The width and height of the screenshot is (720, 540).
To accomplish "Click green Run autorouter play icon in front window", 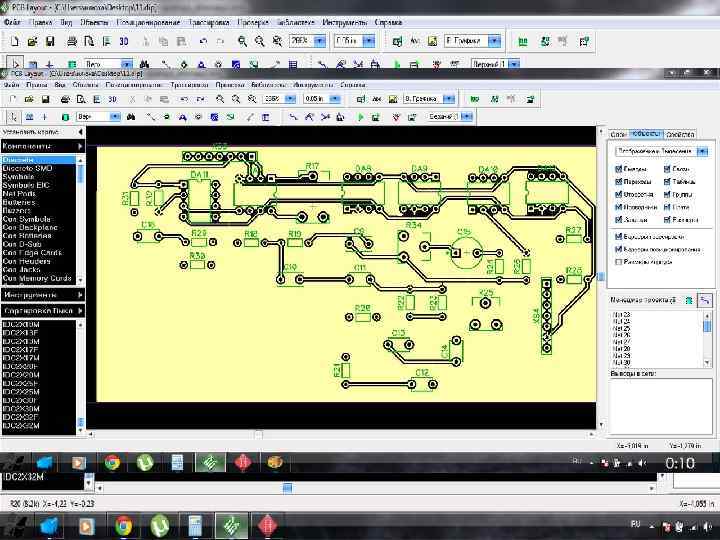I will (x=360, y=117).
